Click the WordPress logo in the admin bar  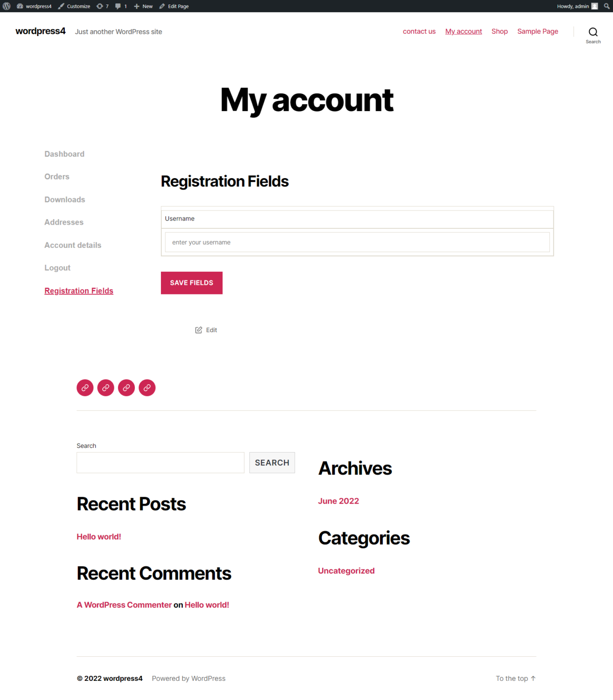[x=6, y=6]
